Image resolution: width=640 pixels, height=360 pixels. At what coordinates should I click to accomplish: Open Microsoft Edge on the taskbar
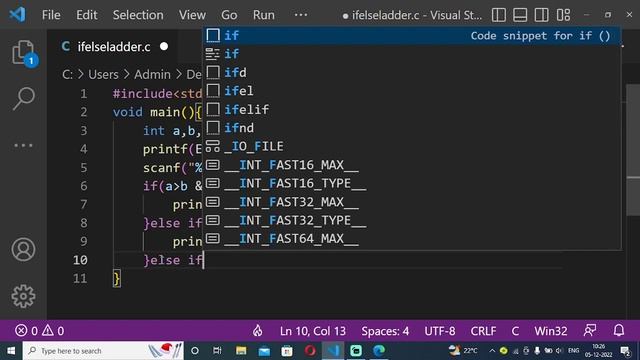click(x=379, y=351)
